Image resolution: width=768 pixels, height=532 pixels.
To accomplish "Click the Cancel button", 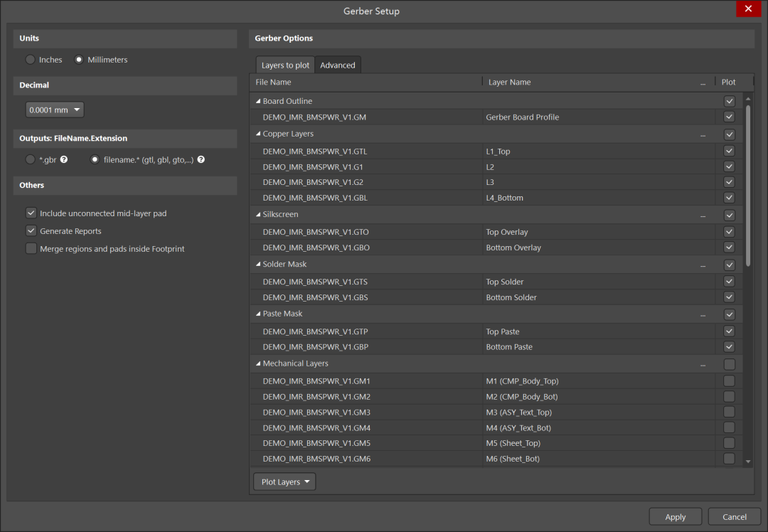I will click(x=734, y=517).
